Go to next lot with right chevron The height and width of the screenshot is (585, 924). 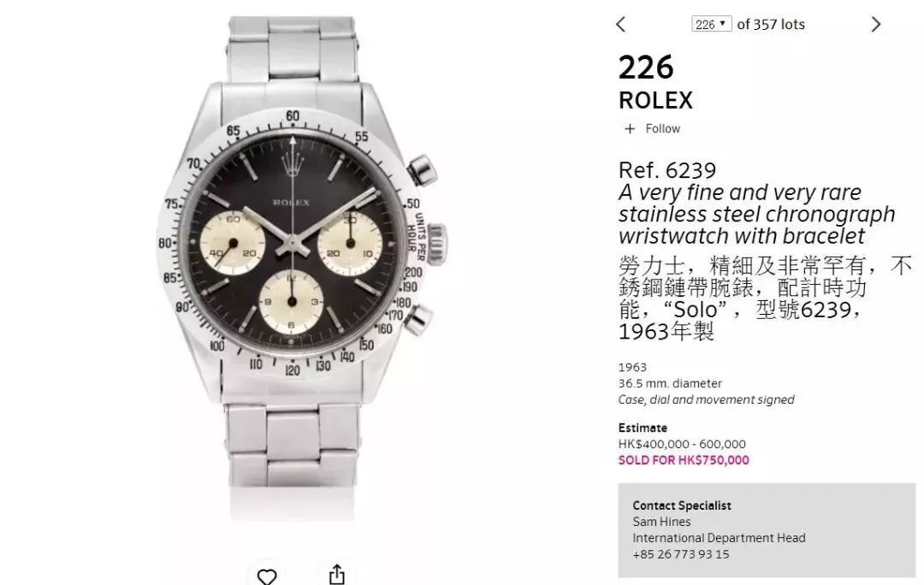(x=876, y=24)
